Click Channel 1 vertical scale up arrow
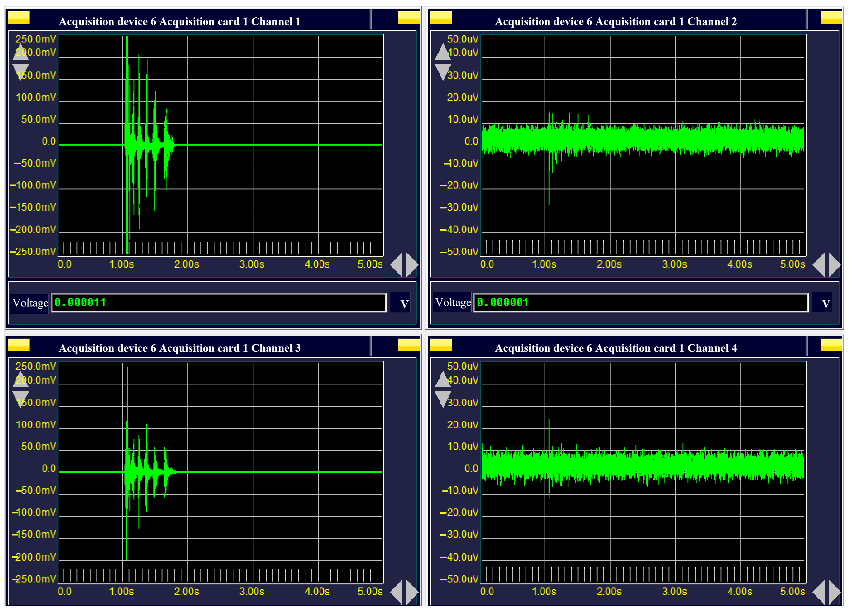 (21, 52)
